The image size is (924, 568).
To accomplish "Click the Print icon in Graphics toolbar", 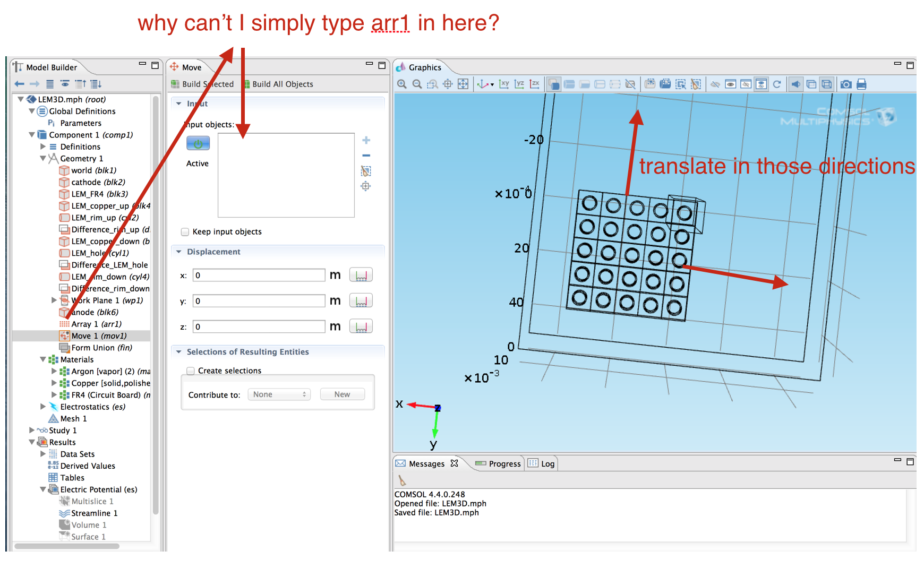I will click(861, 84).
